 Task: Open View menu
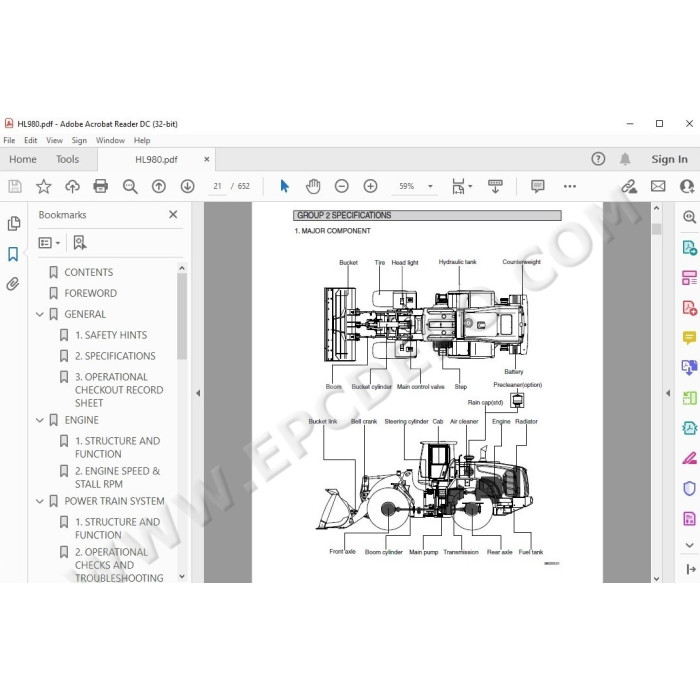point(54,140)
